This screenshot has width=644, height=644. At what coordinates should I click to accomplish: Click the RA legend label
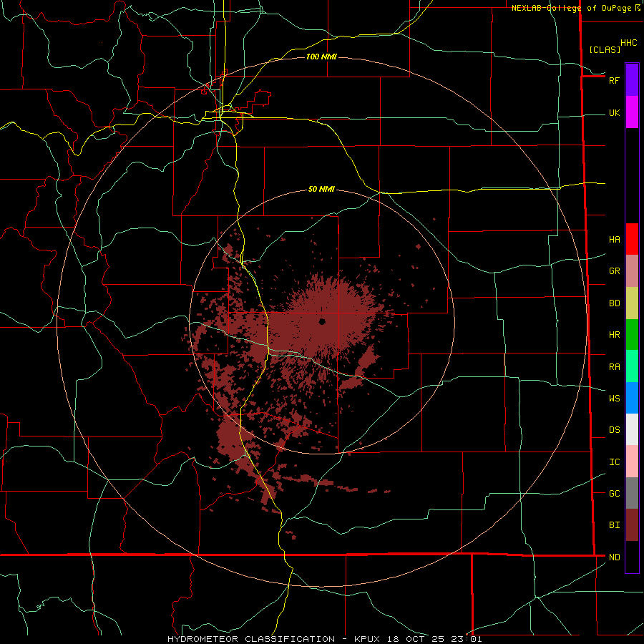click(x=614, y=367)
